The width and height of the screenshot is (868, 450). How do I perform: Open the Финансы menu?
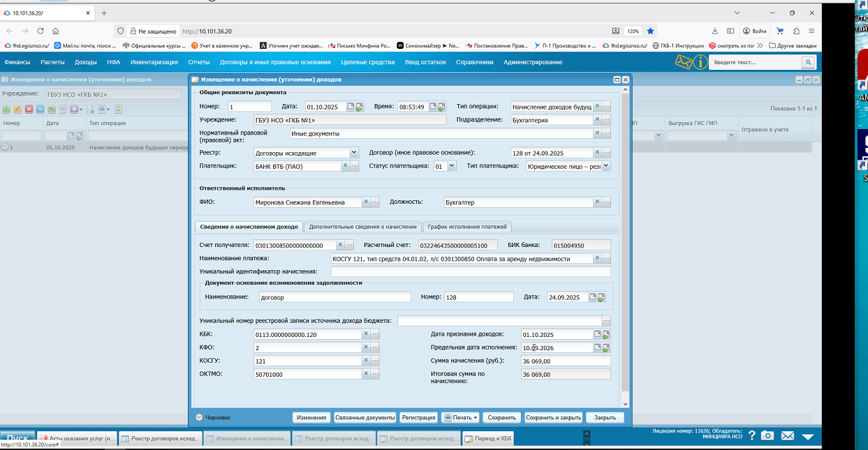(x=17, y=62)
